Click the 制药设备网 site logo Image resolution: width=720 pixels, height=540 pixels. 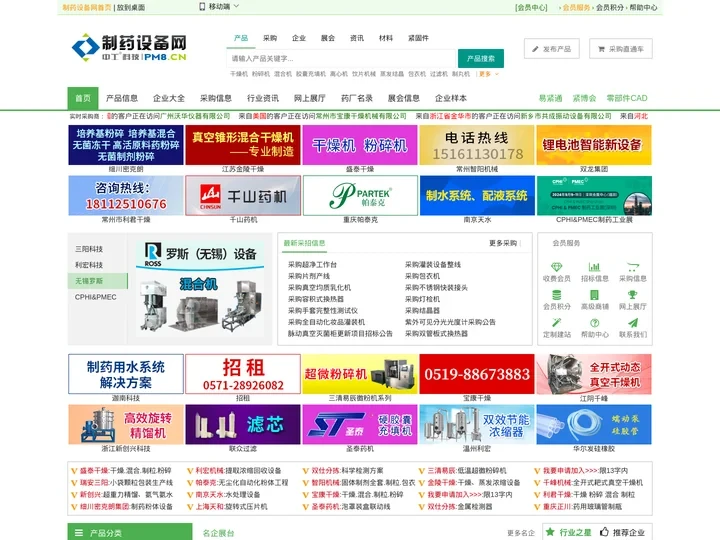[x=129, y=47]
